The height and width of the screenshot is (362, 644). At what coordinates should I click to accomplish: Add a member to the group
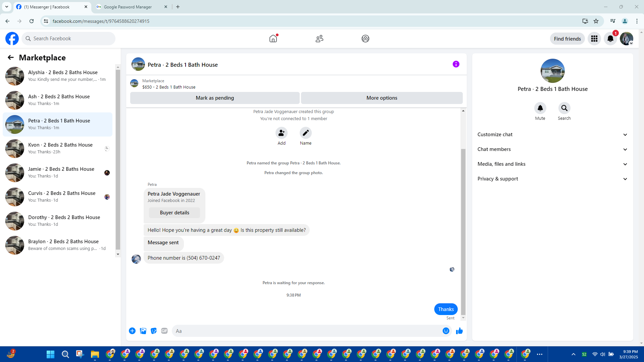(x=282, y=133)
